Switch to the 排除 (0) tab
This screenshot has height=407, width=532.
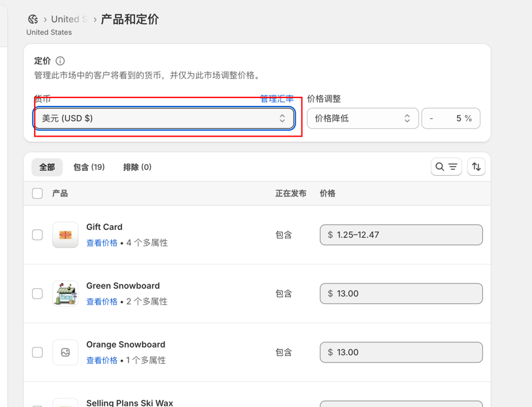coord(137,167)
